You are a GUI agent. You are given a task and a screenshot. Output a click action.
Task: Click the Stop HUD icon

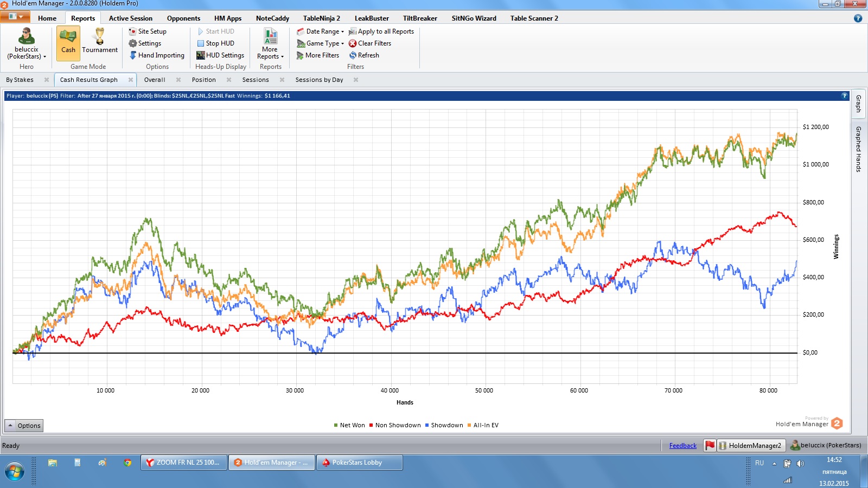(201, 43)
